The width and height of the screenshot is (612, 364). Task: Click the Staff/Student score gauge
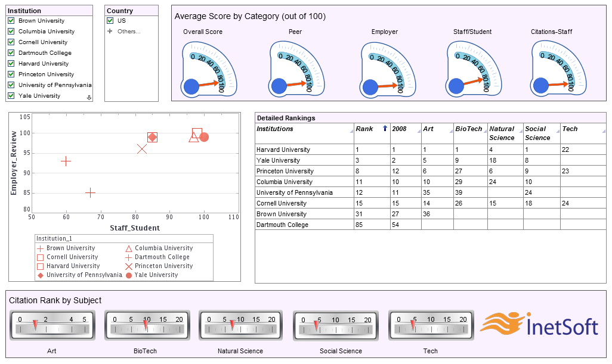[x=474, y=69]
